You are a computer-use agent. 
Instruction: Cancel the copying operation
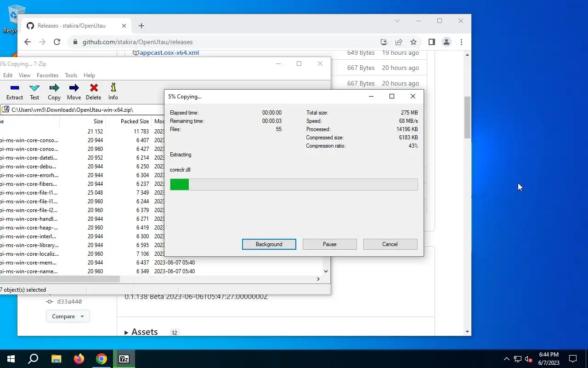click(x=390, y=244)
